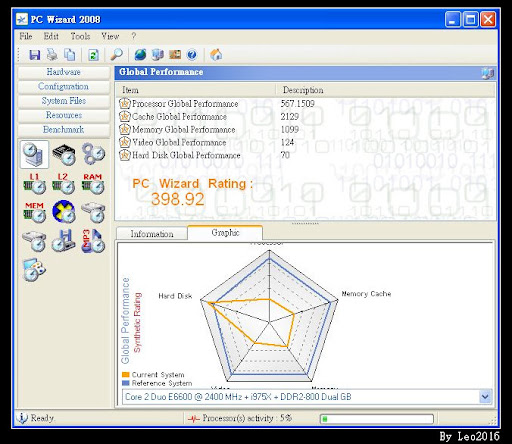Open the System Files category
Image resolution: width=512 pixels, height=444 pixels.
(63, 101)
